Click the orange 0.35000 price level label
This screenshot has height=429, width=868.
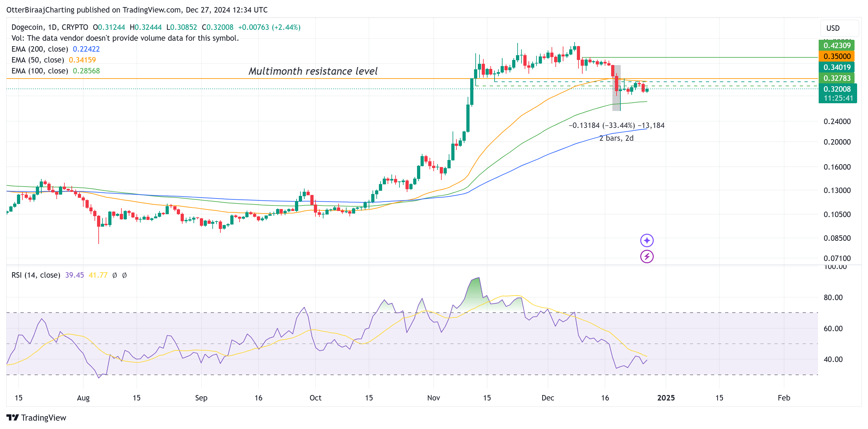coord(838,56)
